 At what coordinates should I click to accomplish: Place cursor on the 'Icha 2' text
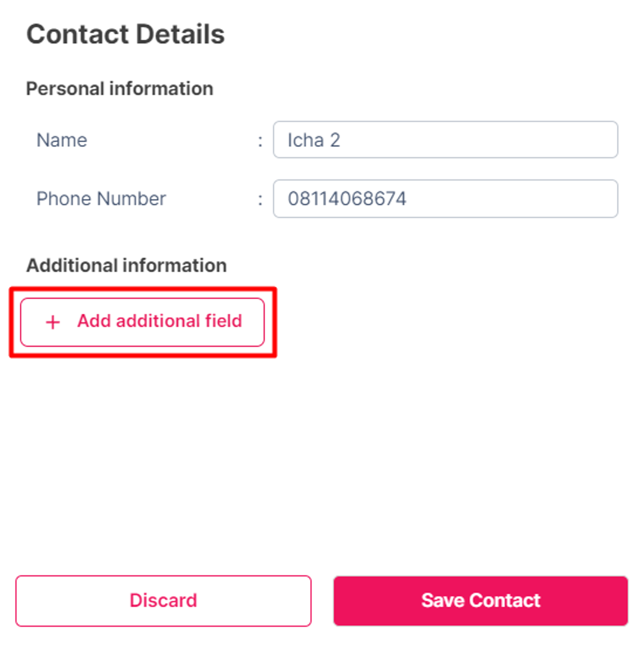click(x=314, y=140)
